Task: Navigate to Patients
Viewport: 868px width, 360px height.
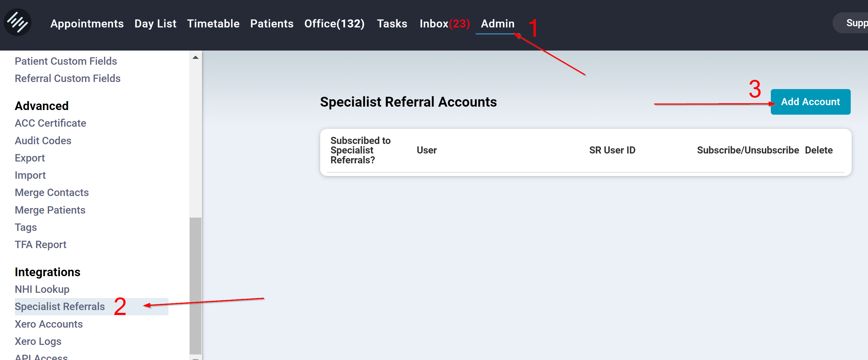Action: (271, 23)
